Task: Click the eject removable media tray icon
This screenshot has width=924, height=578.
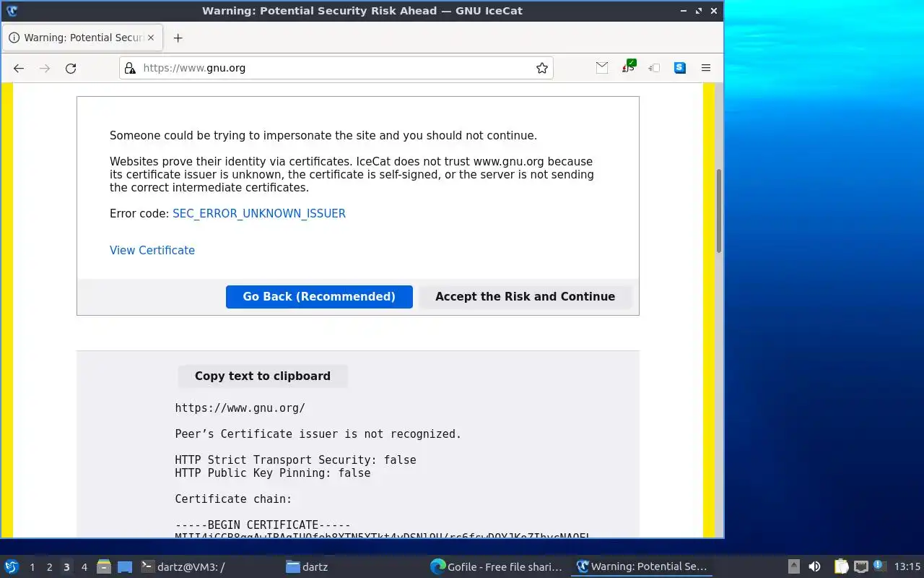Action: coord(794,567)
